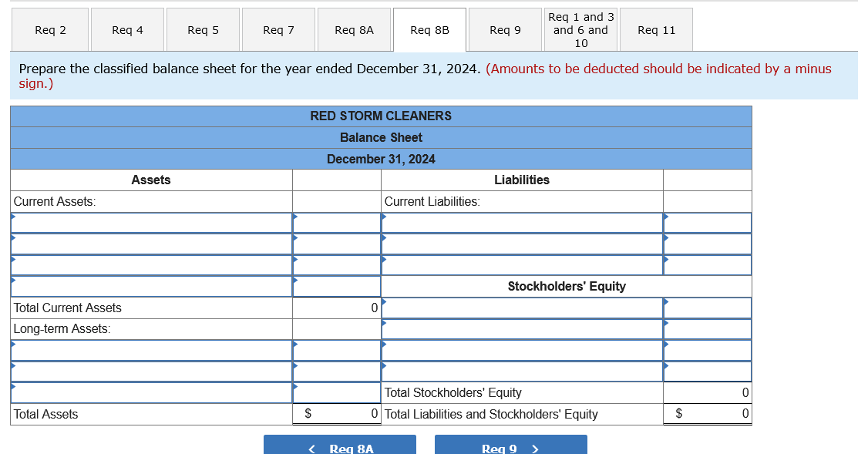Open the Req 1 and 3 and 6 and 10 tab
Screen dimensions: 868x454
tap(580, 29)
